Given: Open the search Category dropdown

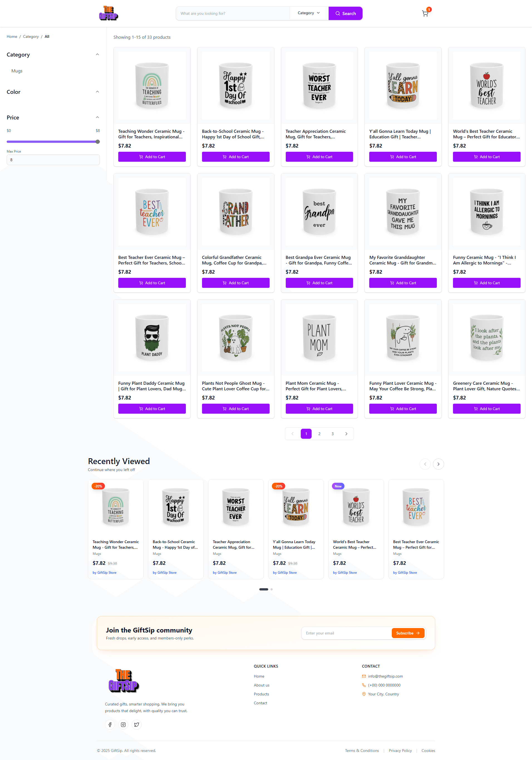Looking at the screenshot, I should coord(309,13).
